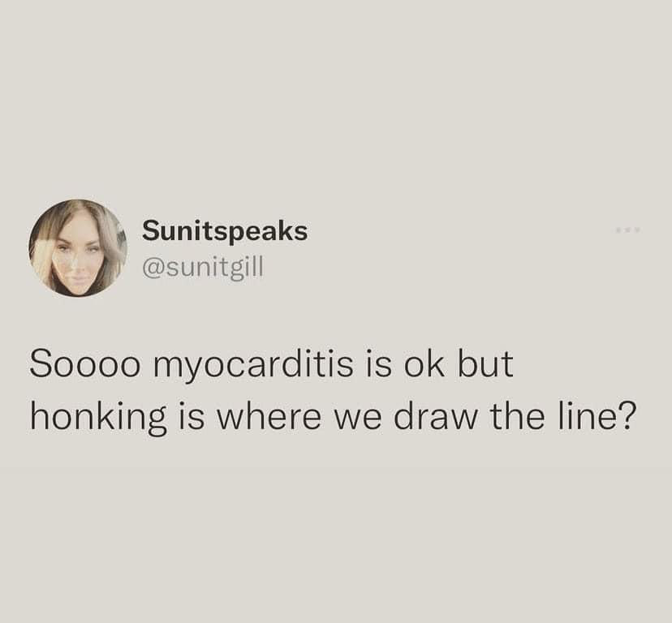Click the Sunitspeaks profile picture

point(78,247)
